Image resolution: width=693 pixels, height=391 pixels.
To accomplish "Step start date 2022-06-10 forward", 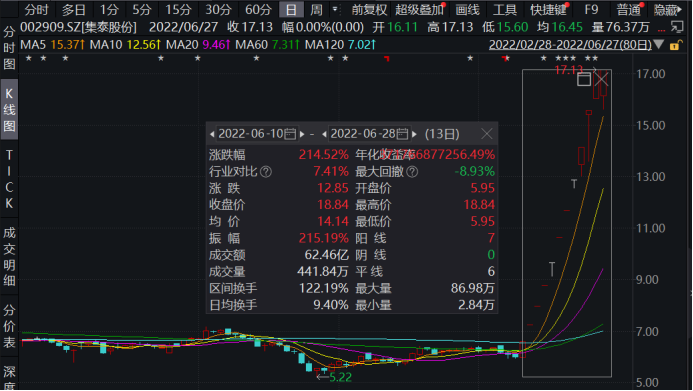I will click(302, 134).
